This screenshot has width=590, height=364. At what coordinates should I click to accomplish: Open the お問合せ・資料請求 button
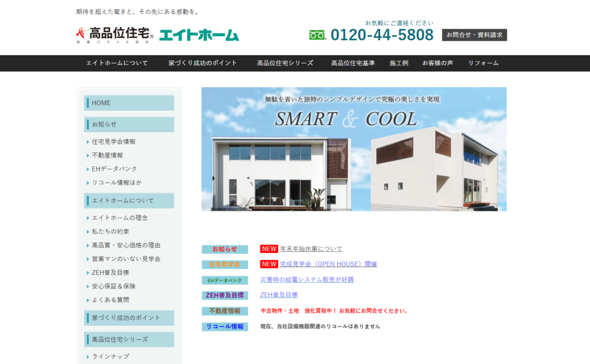474,35
